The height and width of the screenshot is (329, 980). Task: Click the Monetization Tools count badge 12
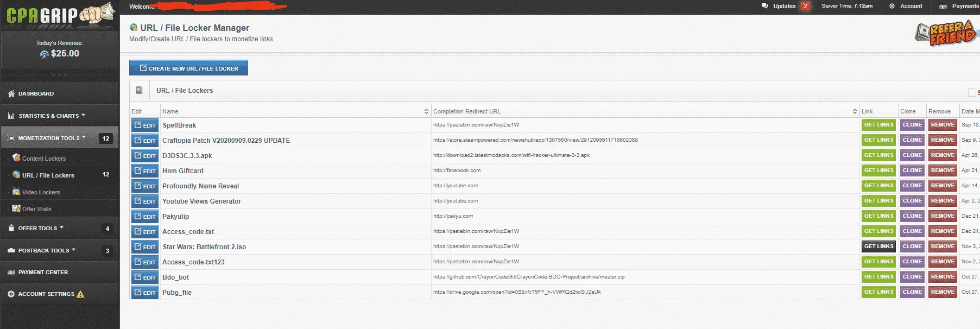click(x=106, y=138)
